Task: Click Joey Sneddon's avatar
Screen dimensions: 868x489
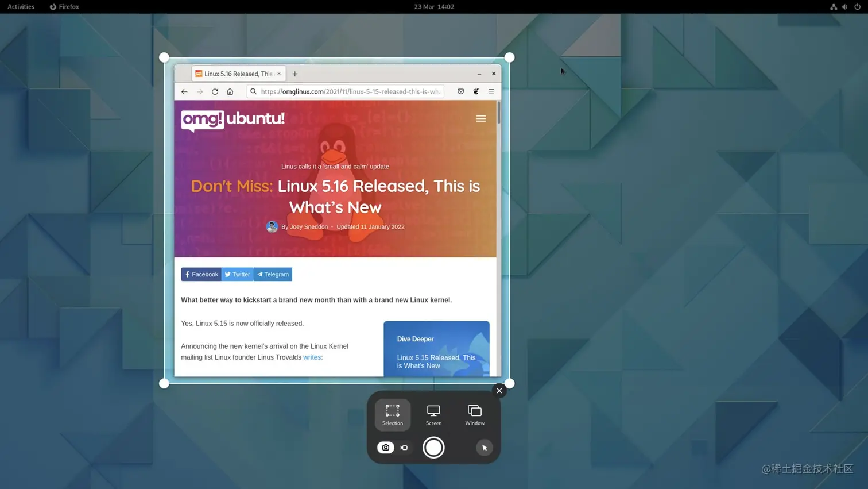Action: coord(272,227)
